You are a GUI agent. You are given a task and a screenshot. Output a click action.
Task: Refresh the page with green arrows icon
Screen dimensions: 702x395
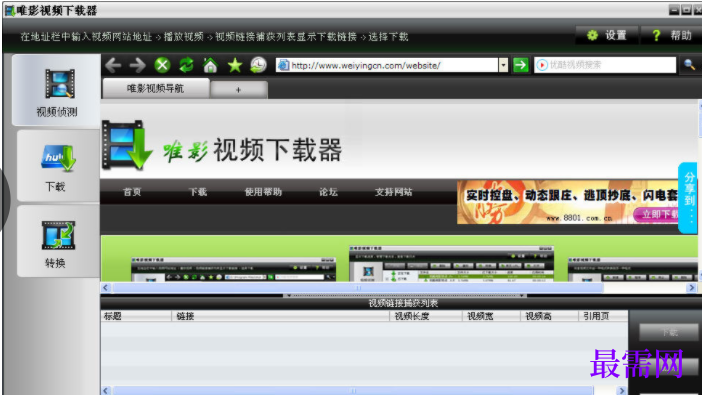tap(186, 65)
